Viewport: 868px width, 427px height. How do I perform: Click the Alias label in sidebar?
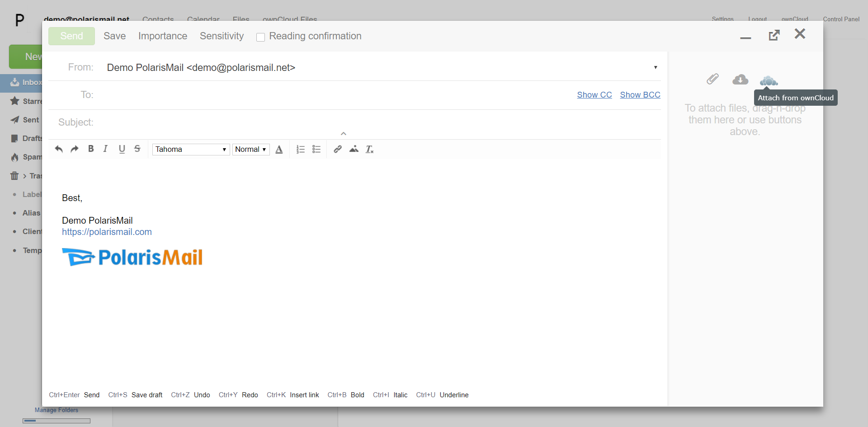pyautogui.click(x=32, y=213)
